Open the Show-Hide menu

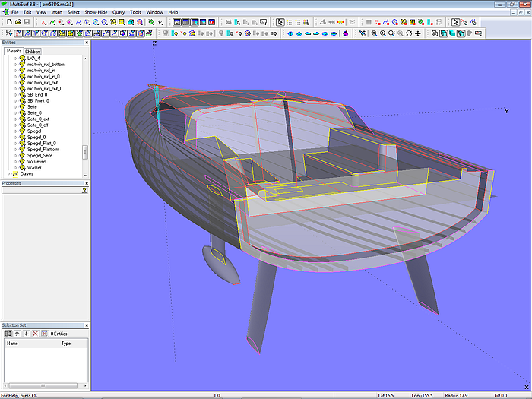(x=96, y=12)
